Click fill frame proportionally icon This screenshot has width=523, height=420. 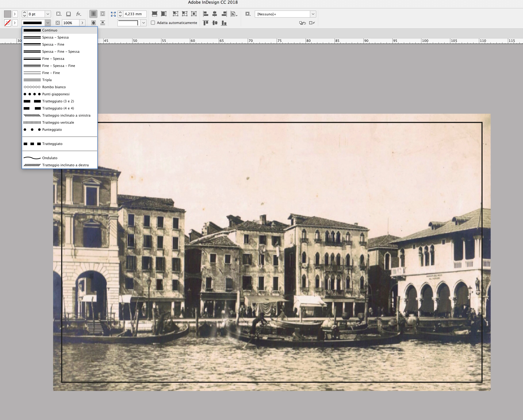(155, 14)
